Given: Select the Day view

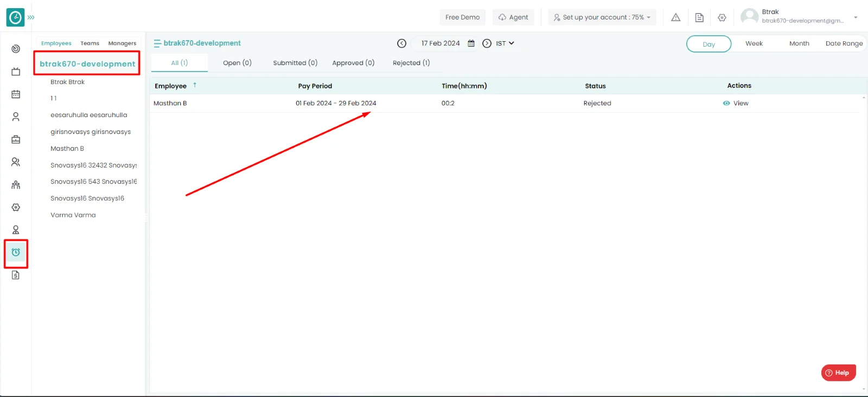Looking at the screenshot, I should pos(709,44).
